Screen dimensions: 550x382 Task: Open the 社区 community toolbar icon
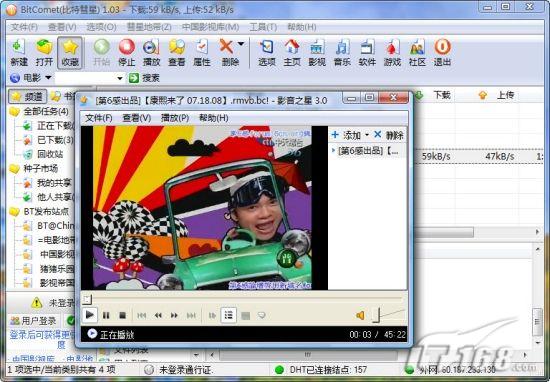(417, 53)
